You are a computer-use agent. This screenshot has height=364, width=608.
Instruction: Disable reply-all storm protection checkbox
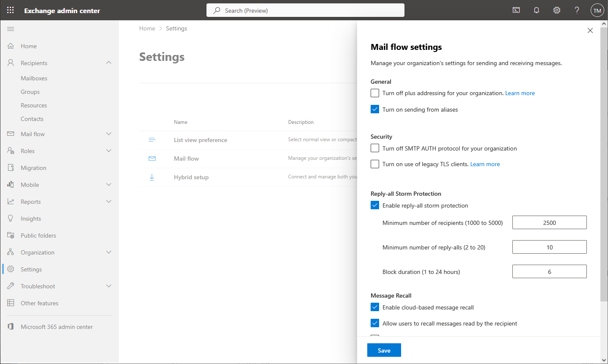click(x=375, y=205)
